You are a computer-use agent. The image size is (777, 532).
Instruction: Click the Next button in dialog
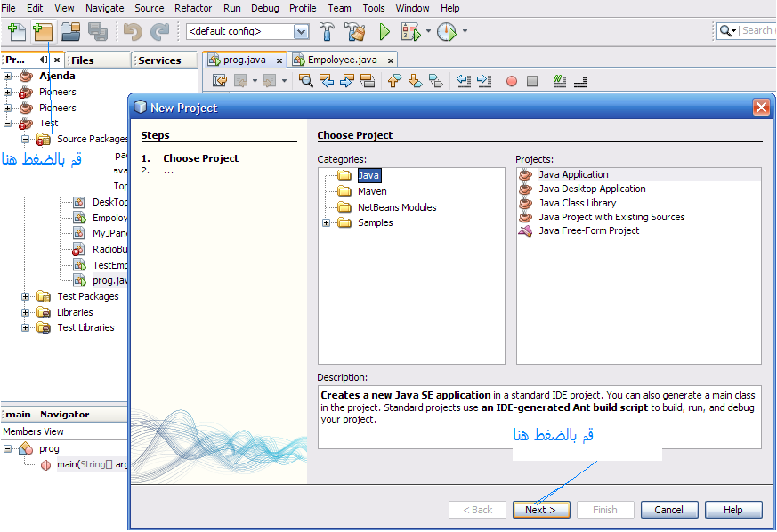point(541,510)
